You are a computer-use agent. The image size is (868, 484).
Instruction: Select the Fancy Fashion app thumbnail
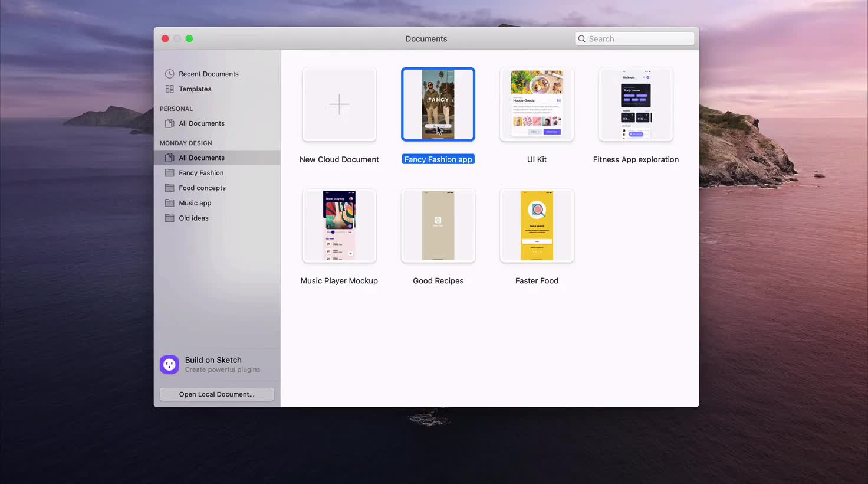point(438,104)
